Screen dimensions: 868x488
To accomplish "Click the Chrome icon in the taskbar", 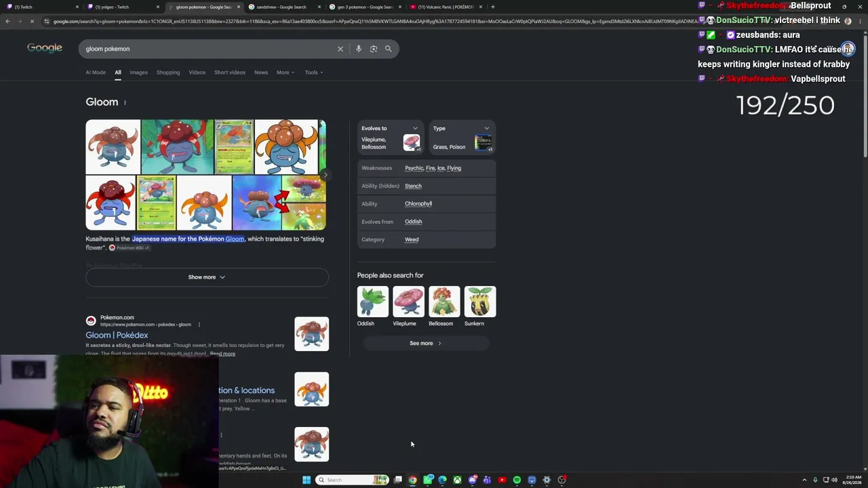I will [x=413, y=480].
